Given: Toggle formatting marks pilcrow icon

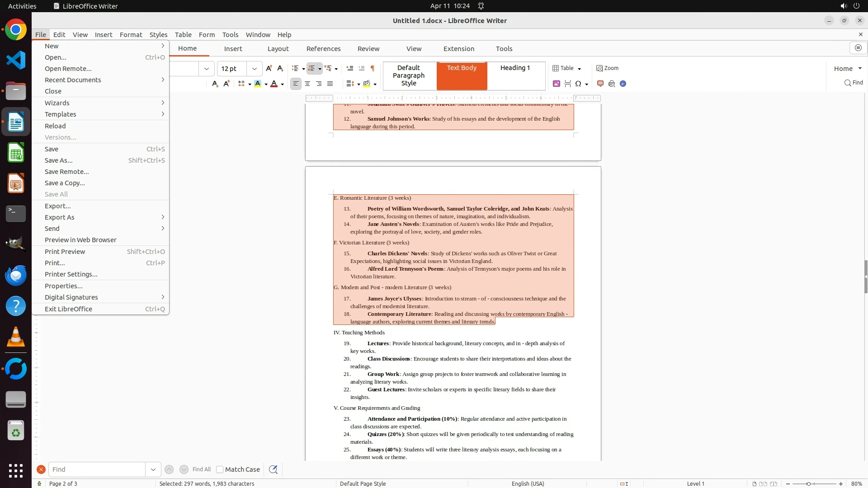Looking at the screenshot, I should (x=373, y=68).
